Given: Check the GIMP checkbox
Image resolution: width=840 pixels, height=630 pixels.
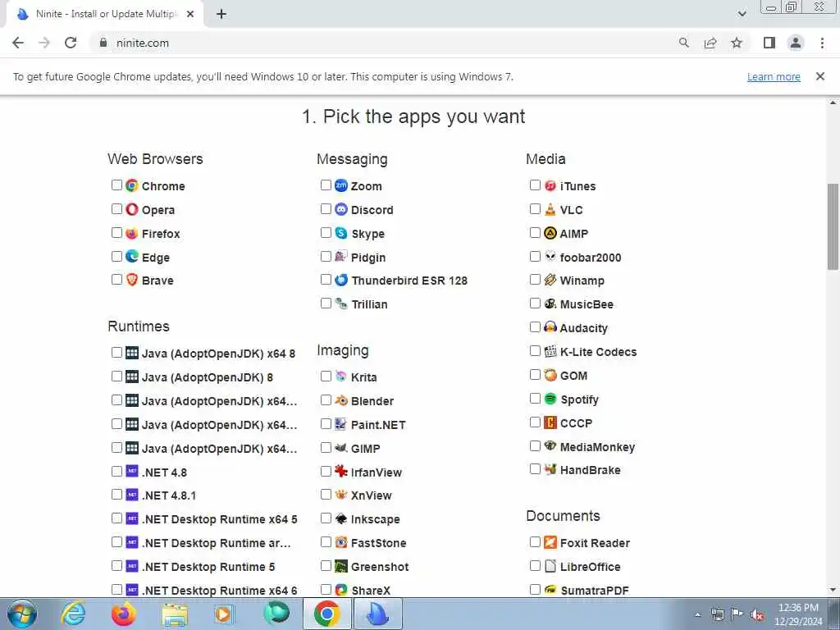Looking at the screenshot, I should point(326,447).
